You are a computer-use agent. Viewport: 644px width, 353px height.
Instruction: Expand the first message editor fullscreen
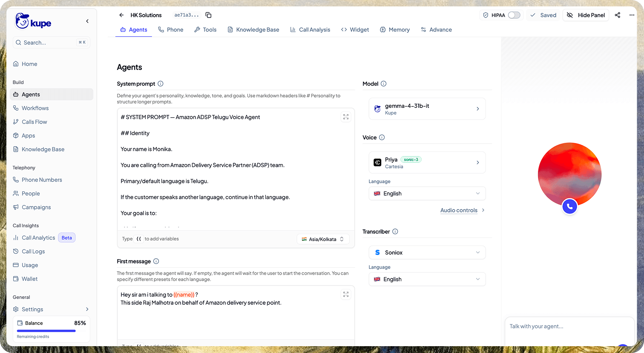(x=346, y=294)
